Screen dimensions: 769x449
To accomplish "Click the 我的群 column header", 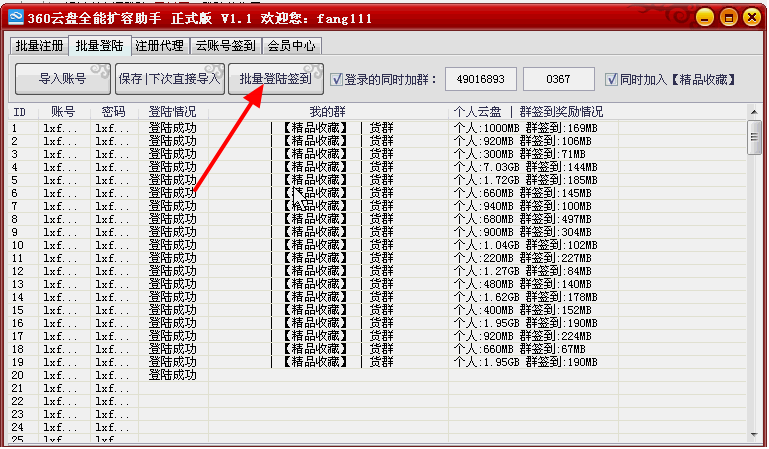I will (x=328, y=112).
